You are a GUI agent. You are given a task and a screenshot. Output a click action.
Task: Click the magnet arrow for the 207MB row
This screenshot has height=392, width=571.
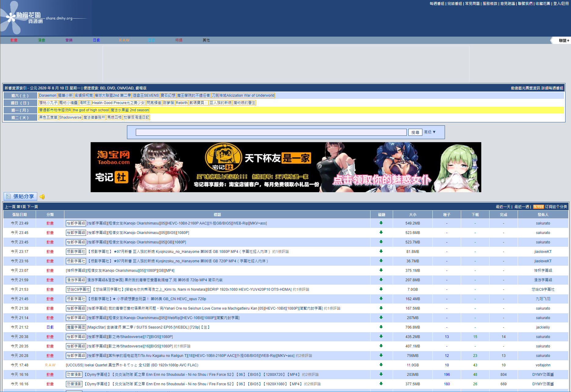pos(381,318)
